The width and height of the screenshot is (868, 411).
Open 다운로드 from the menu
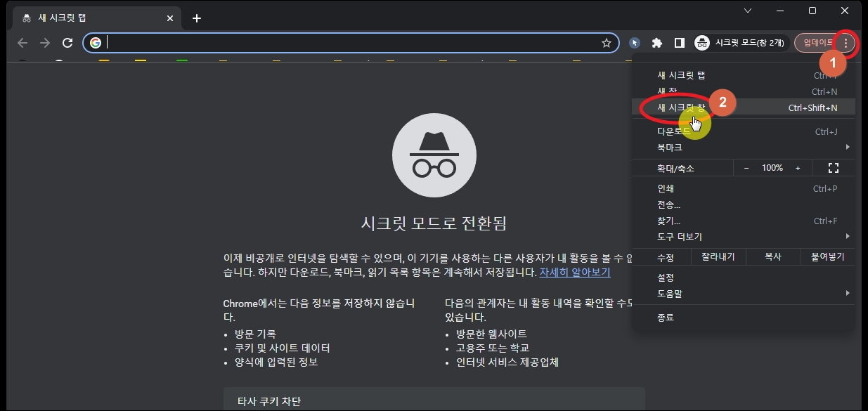coord(744,131)
